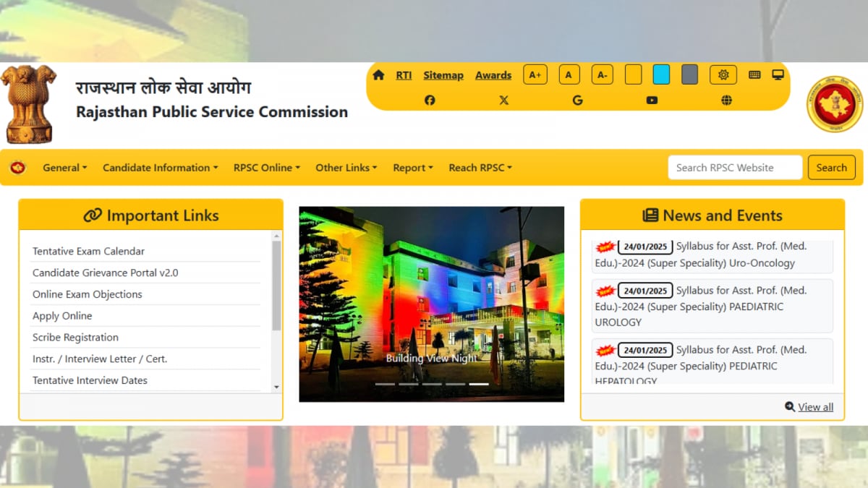Click the screen reader monitor icon

coord(778,74)
